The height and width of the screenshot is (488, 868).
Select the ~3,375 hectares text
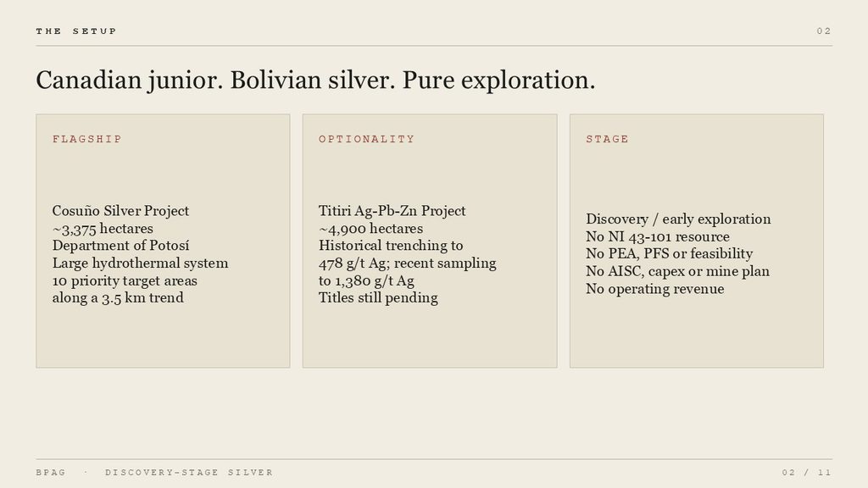(103, 229)
